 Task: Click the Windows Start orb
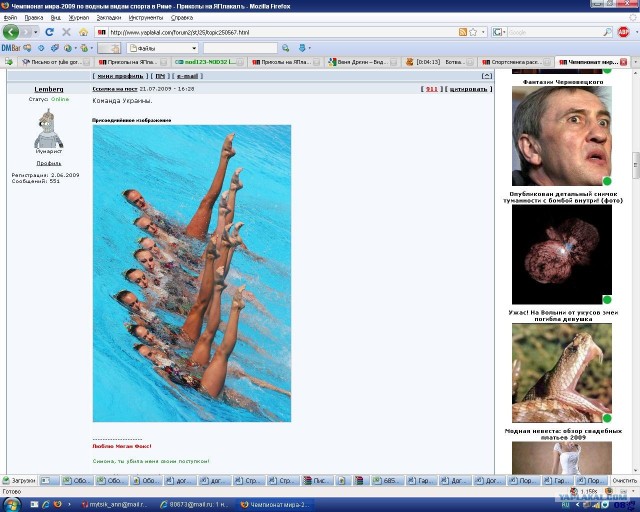click(x=11, y=505)
